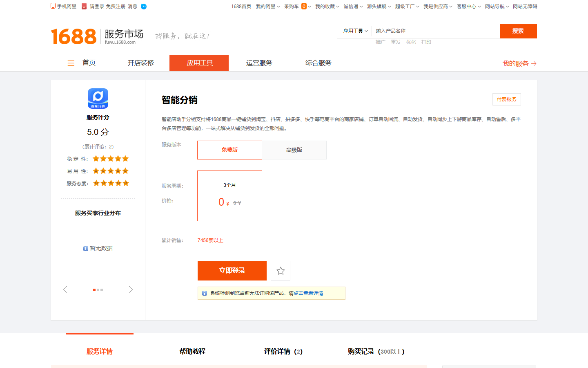Open the blue message bubble icon
The height and width of the screenshot is (368, 588).
pyautogui.click(x=144, y=7)
